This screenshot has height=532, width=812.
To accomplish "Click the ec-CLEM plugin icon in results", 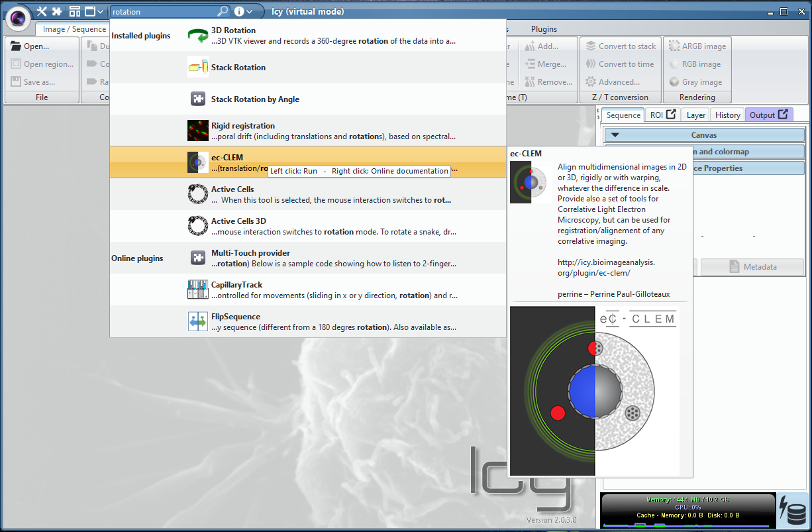I will pos(197,162).
